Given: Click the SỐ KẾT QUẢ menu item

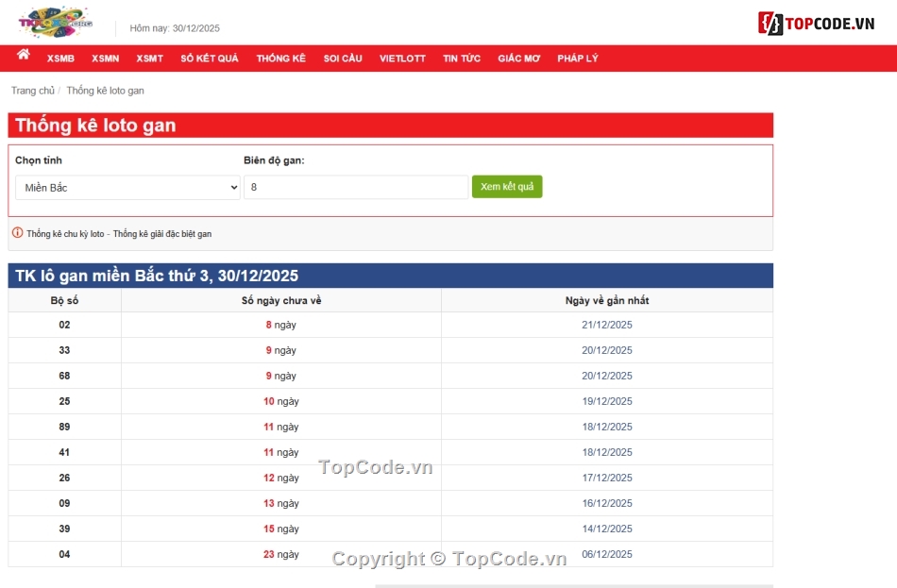Looking at the screenshot, I should point(209,58).
